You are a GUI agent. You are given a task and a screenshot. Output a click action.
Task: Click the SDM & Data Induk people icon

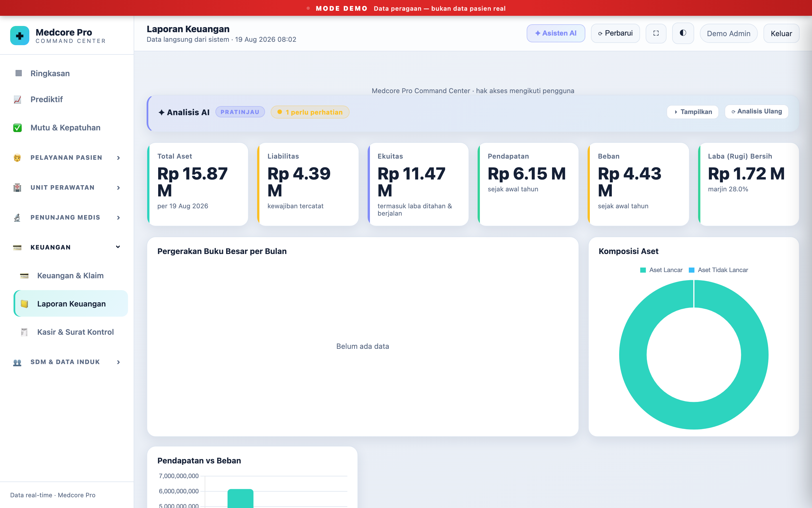17,362
